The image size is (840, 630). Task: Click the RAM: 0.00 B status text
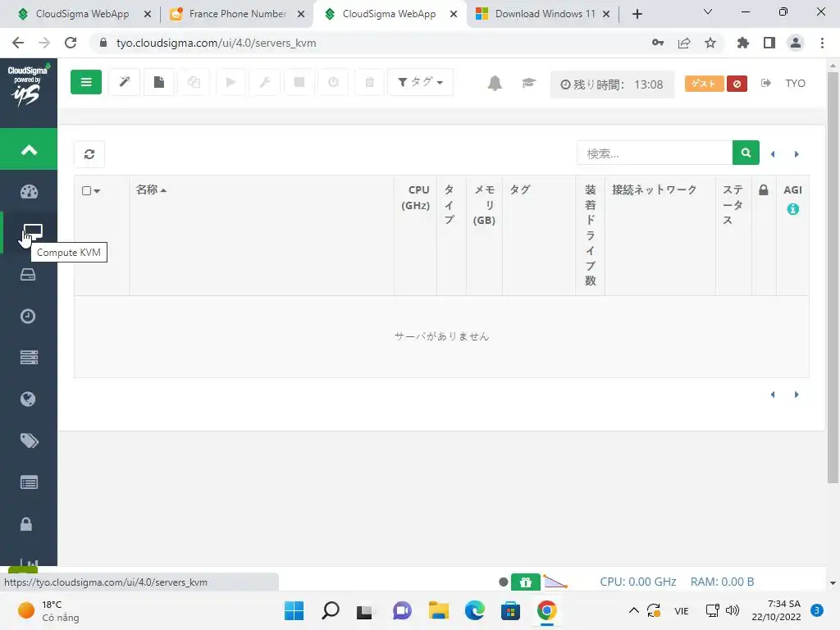click(x=722, y=582)
